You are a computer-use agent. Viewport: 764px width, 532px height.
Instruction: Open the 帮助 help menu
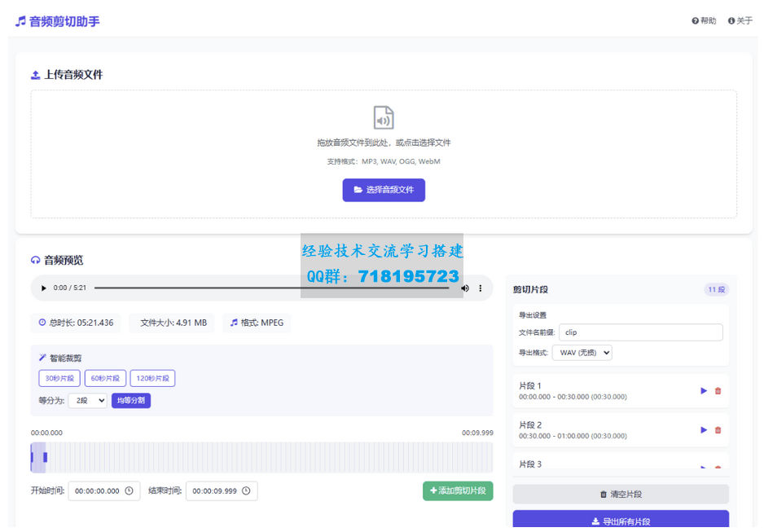(704, 20)
